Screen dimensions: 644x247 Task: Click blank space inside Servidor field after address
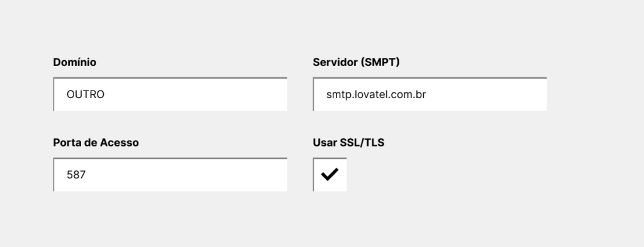pyautogui.click(x=487, y=94)
